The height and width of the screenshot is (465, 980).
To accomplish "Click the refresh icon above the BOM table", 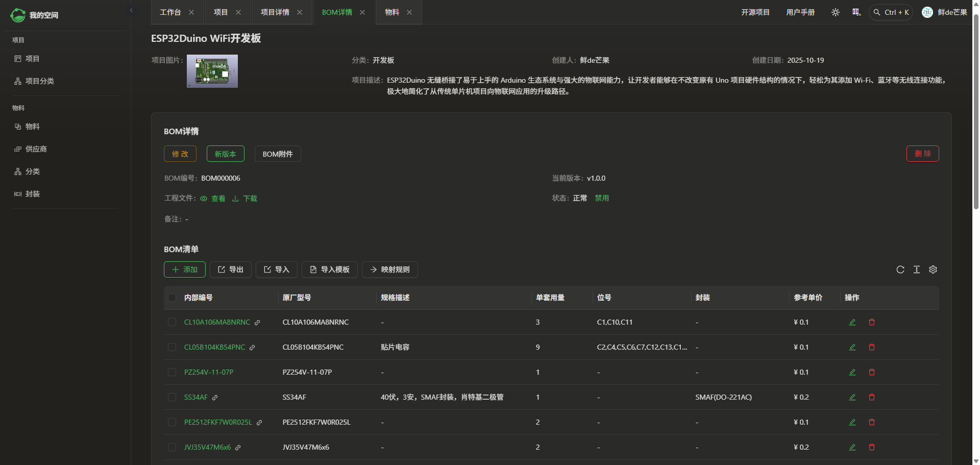I will click(x=900, y=270).
